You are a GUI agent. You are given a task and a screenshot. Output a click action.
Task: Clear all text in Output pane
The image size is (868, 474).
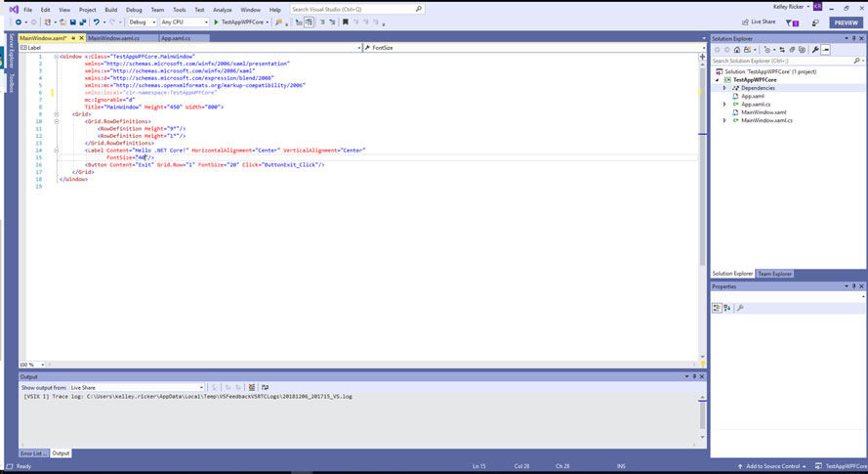252,387
